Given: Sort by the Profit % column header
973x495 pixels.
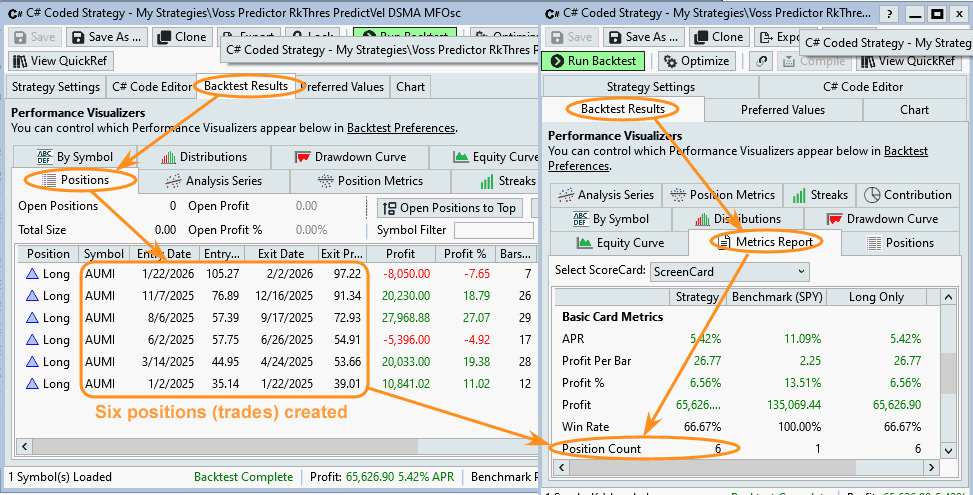Looking at the screenshot, I should coord(465,254).
